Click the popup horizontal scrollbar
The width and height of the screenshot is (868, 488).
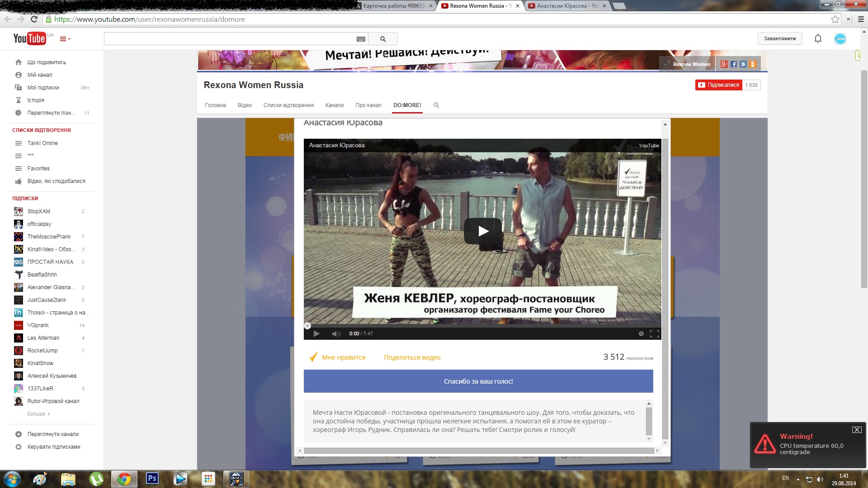pos(479,451)
